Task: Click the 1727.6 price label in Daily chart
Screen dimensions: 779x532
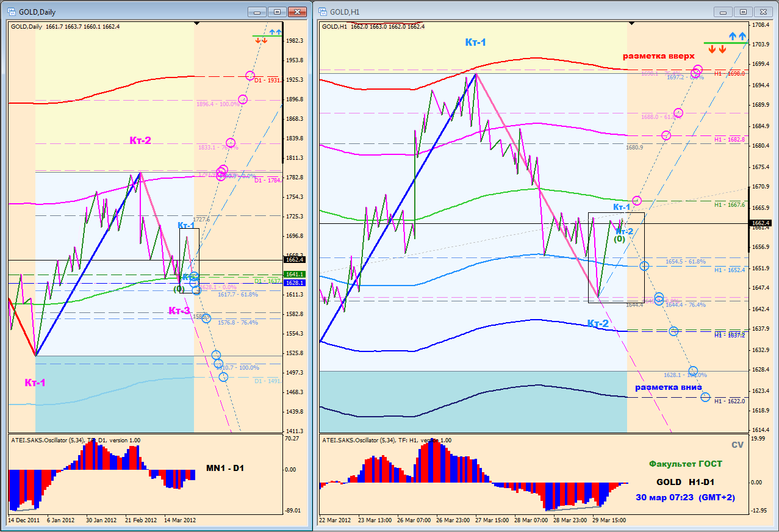Action: point(201,219)
